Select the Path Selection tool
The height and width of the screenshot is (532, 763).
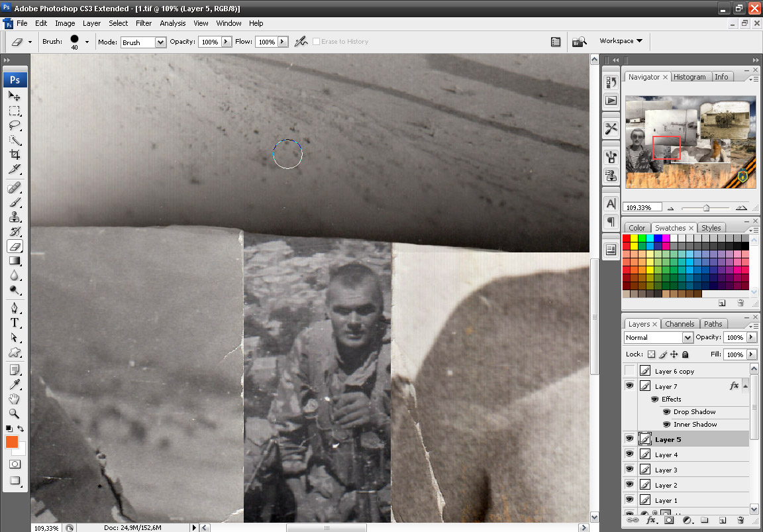click(x=15, y=337)
